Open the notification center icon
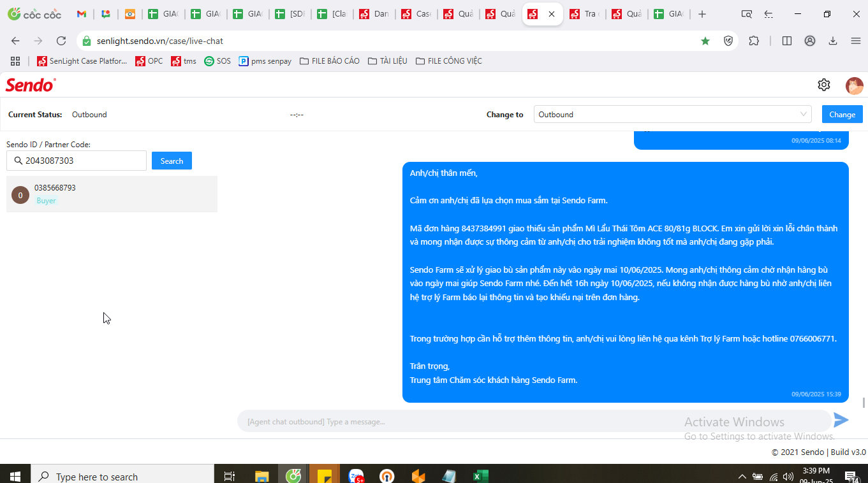 [x=851, y=476]
